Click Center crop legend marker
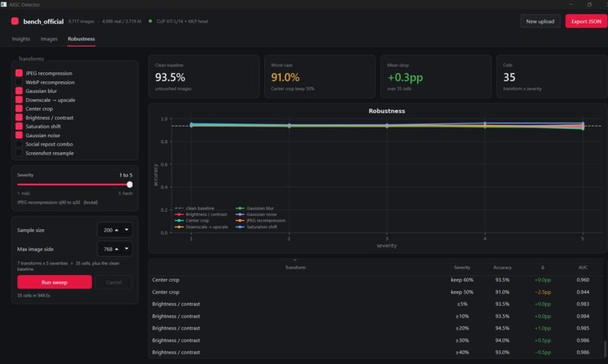 click(179, 221)
